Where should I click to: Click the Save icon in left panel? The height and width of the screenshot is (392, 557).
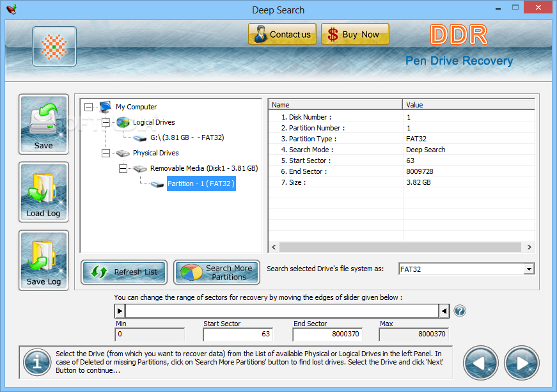tap(43, 123)
